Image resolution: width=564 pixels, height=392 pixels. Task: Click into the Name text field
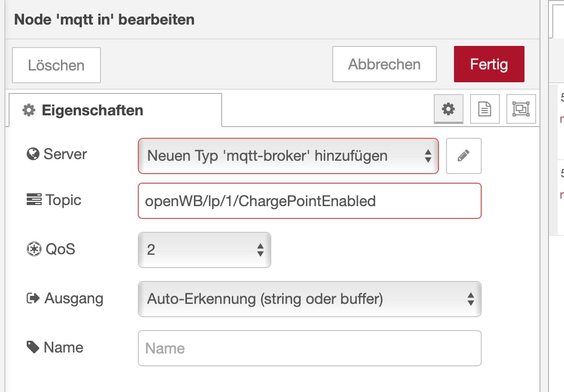(310, 348)
